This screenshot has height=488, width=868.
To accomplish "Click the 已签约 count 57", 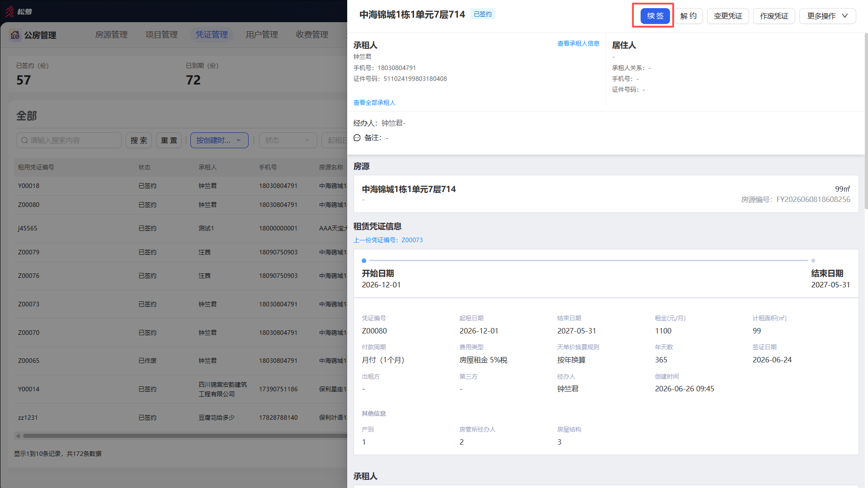I will [24, 80].
